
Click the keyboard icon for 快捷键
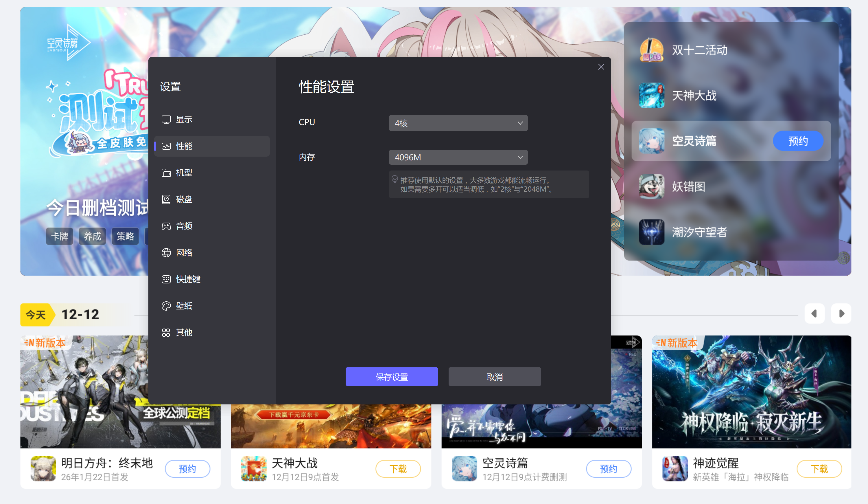pyautogui.click(x=166, y=279)
